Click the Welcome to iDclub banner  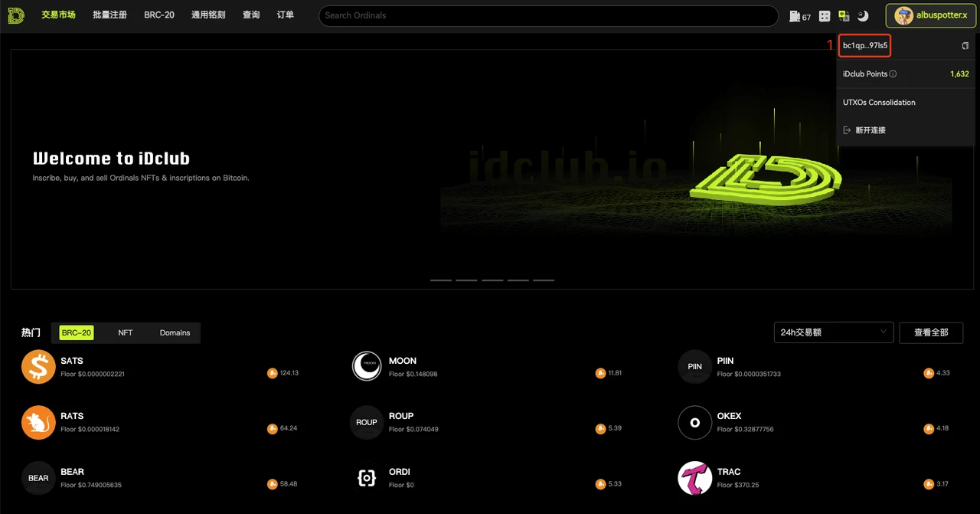pyautogui.click(x=493, y=169)
